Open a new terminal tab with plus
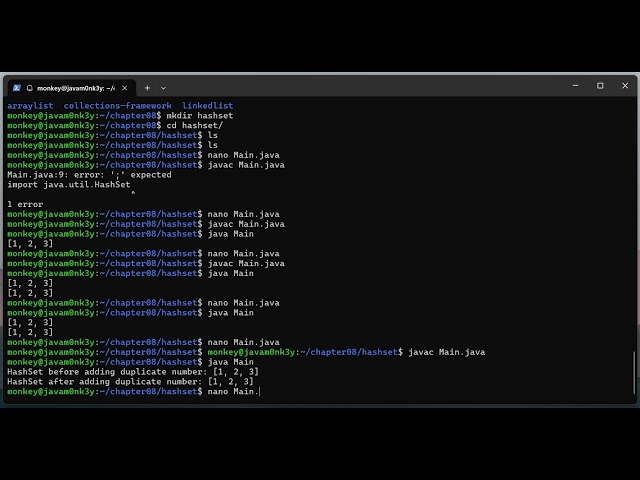640x480 pixels. (x=147, y=88)
